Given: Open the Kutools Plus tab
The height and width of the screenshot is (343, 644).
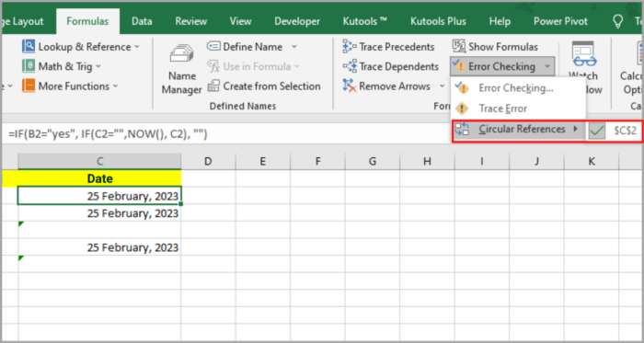Looking at the screenshot, I should pos(438,21).
